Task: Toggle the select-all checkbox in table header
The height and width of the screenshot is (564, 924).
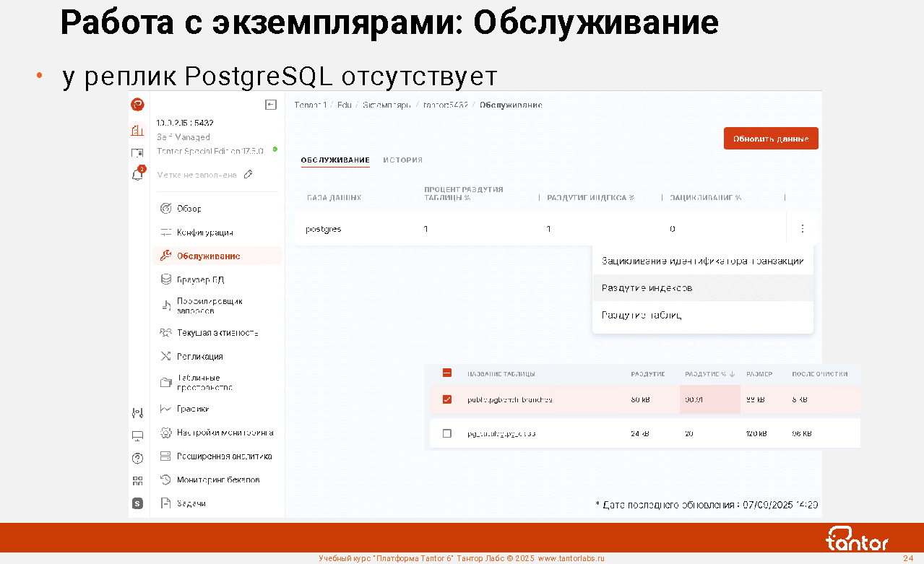Action: coord(446,373)
